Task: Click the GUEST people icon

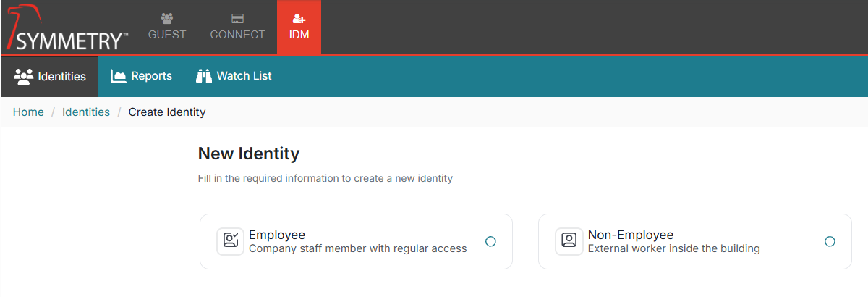Action: pyautogui.click(x=167, y=19)
